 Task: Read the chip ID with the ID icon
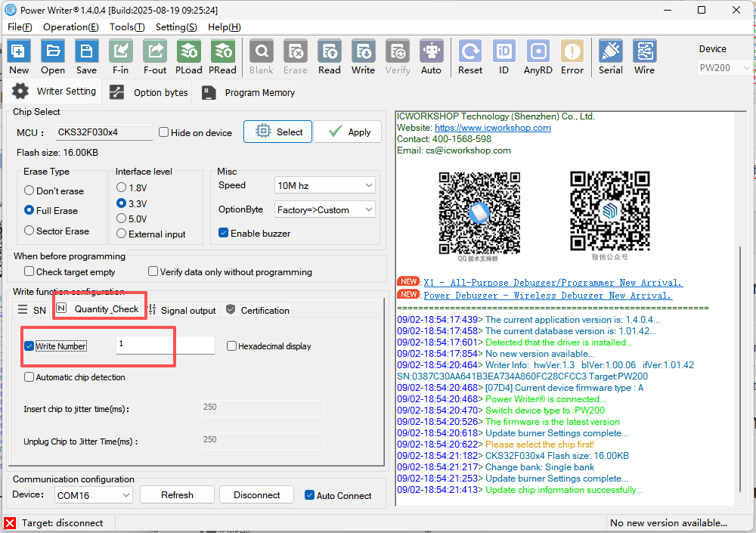tap(503, 51)
